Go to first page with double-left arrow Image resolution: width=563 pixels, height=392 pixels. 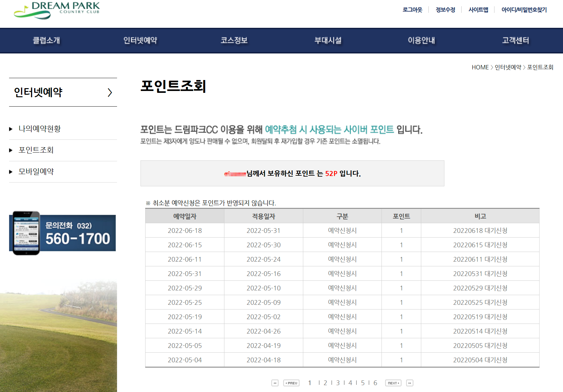[x=275, y=383]
